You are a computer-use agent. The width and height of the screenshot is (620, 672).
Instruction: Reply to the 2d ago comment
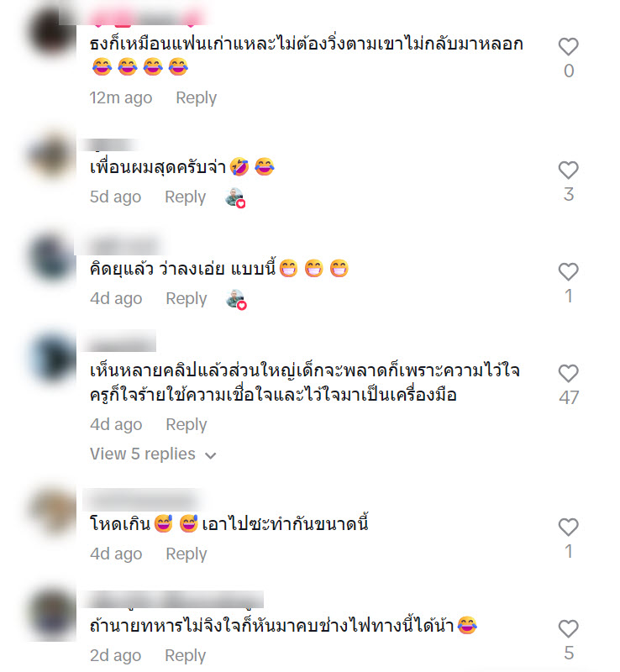click(185, 655)
